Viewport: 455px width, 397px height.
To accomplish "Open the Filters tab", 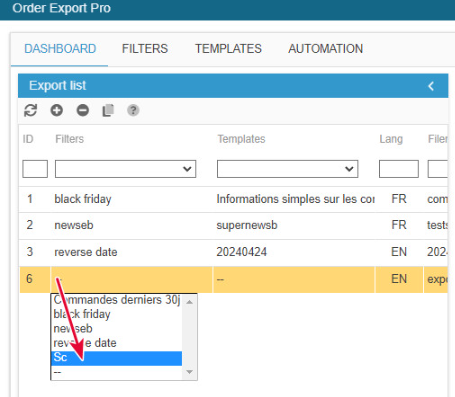I will 145,49.
